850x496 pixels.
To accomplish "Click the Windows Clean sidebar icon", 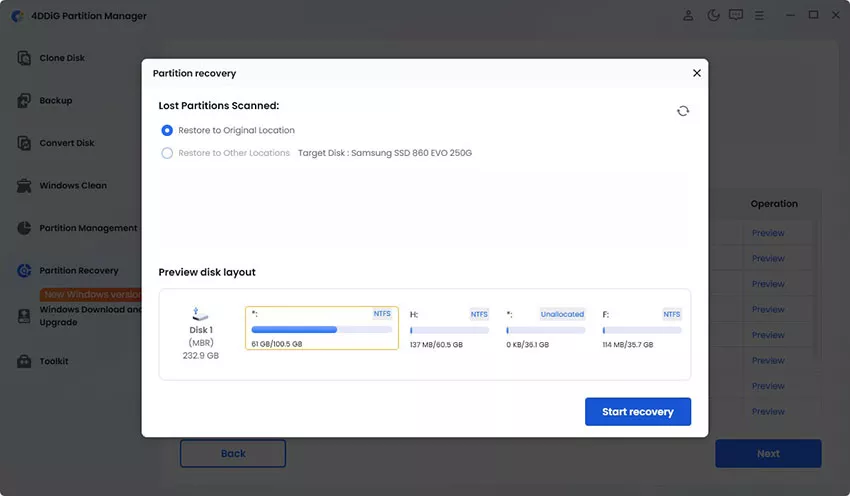I will click(x=24, y=185).
